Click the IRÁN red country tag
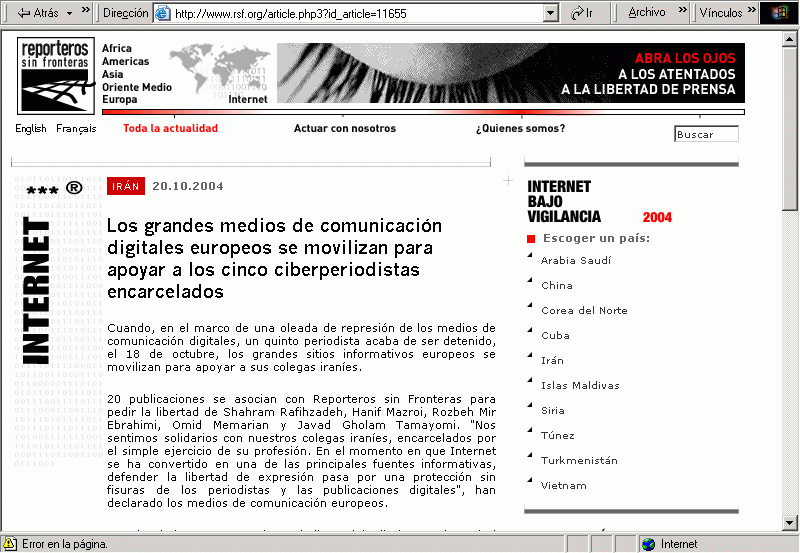 click(126, 186)
